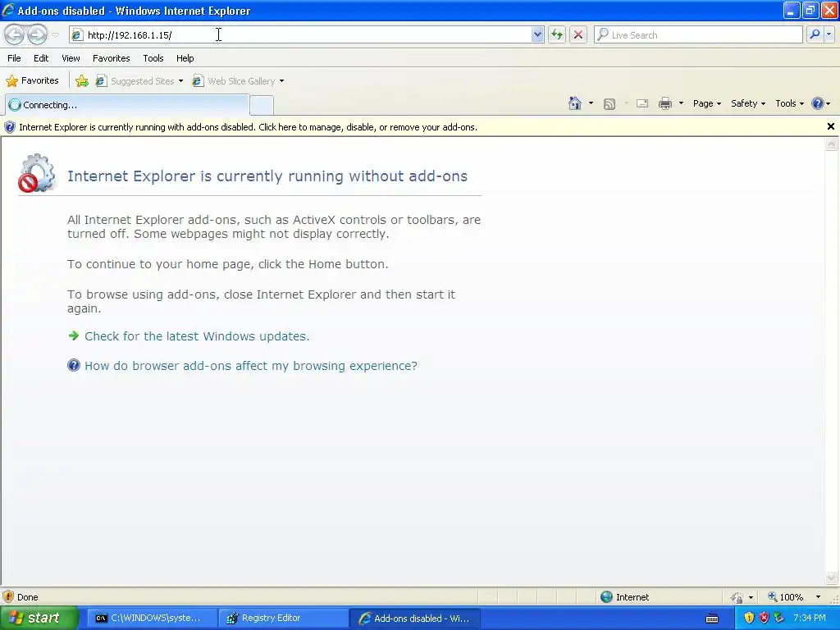Click the scroll up arrow
This screenshot has width=840, height=630.
[x=832, y=144]
